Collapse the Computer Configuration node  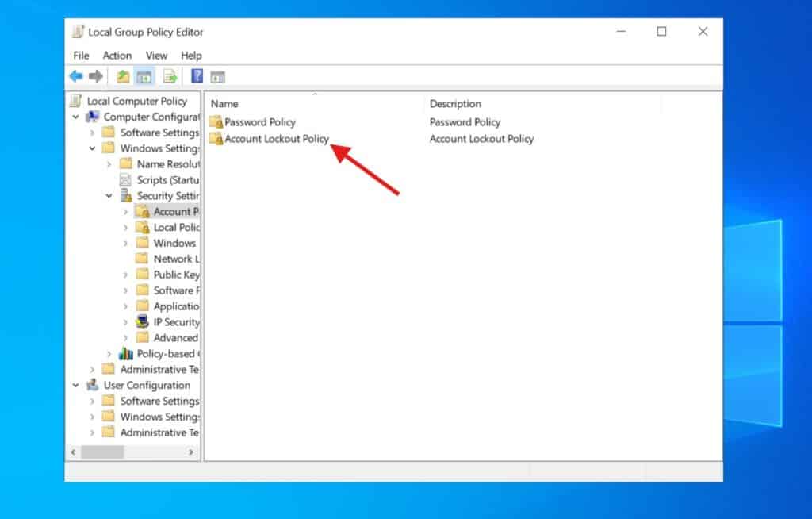[x=75, y=117]
